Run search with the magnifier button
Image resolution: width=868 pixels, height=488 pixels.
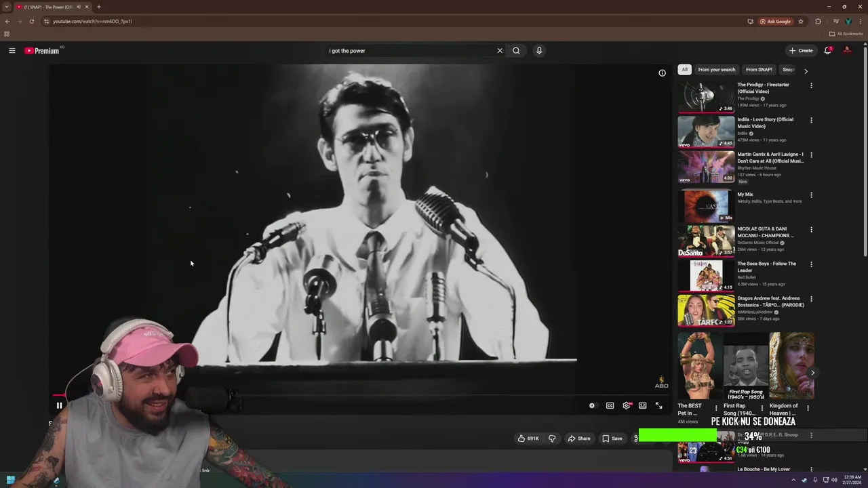point(516,51)
